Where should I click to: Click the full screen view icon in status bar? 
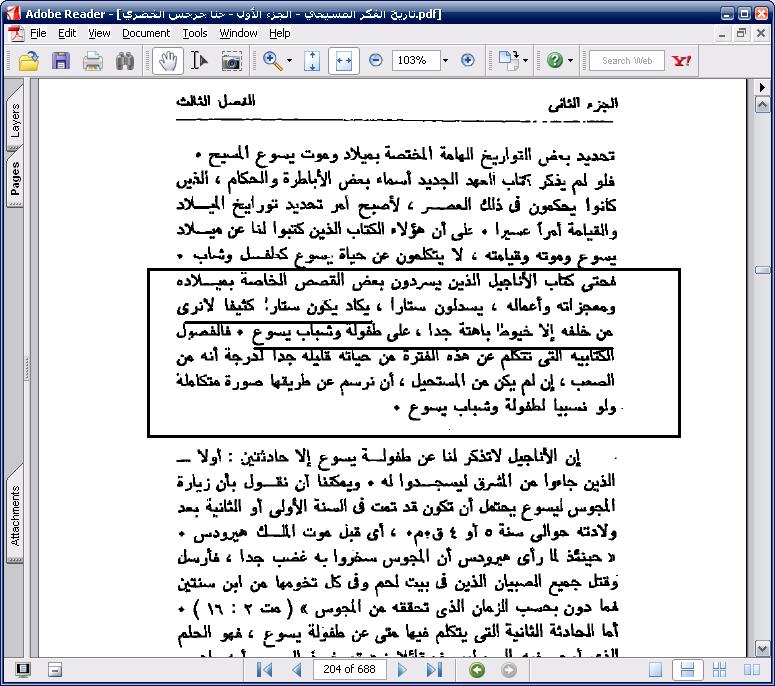22,670
